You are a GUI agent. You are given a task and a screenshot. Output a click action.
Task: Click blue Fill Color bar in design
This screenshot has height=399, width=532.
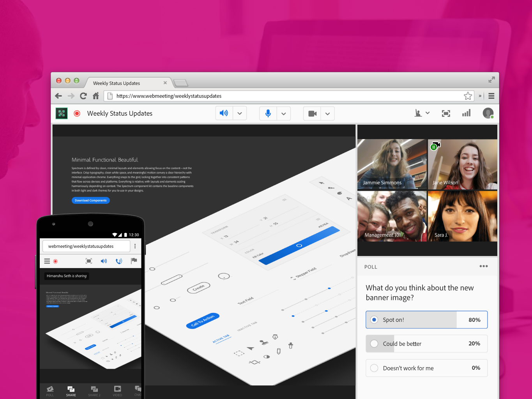[x=299, y=245]
